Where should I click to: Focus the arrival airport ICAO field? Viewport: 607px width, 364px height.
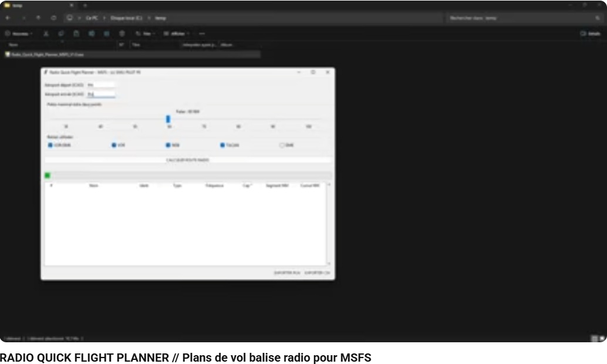pyautogui.click(x=101, y=94)
